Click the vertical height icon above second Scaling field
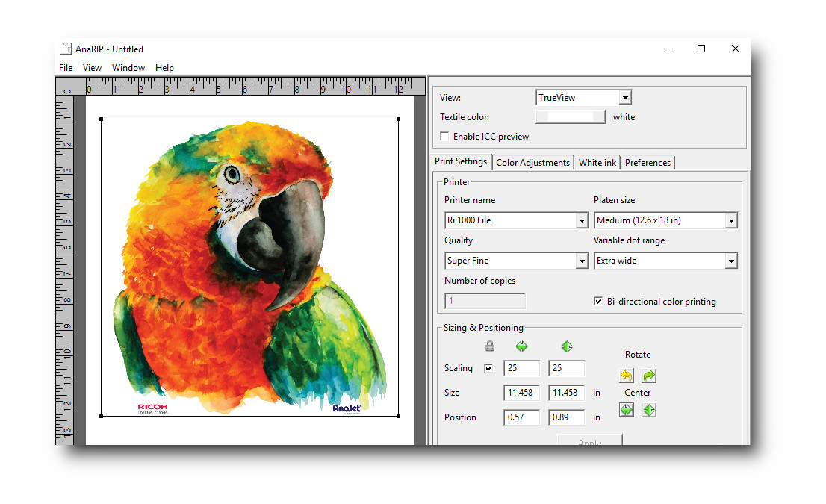The image size is (826, 504). [566, 346]
